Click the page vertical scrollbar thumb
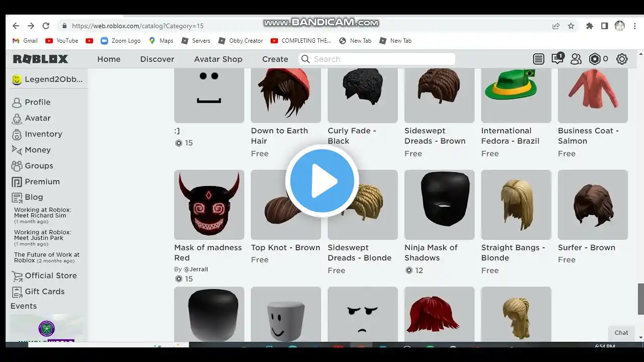Viewport: 644px width, 362px height. [x=640, y=299]
